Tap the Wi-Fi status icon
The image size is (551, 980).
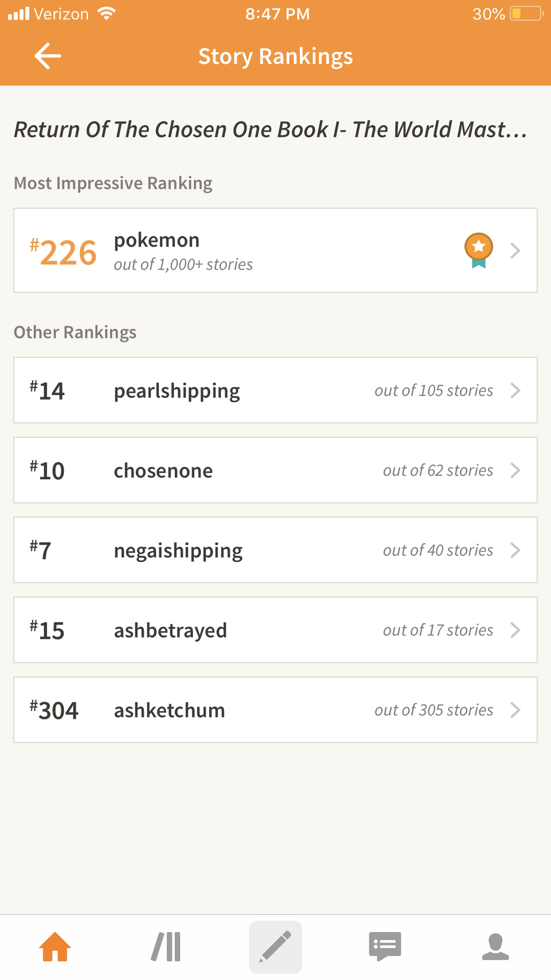coord(106,13)
